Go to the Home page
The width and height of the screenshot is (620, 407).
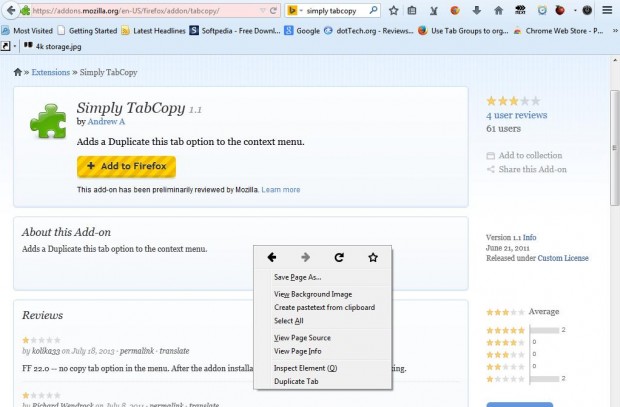point(498,11)
